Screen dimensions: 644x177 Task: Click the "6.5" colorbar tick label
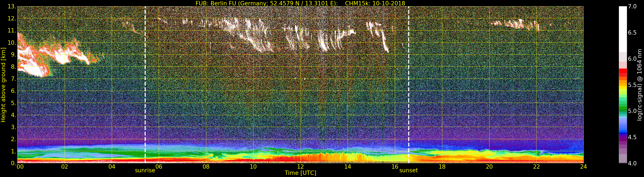pyautogui.click(x=632, y=33)
